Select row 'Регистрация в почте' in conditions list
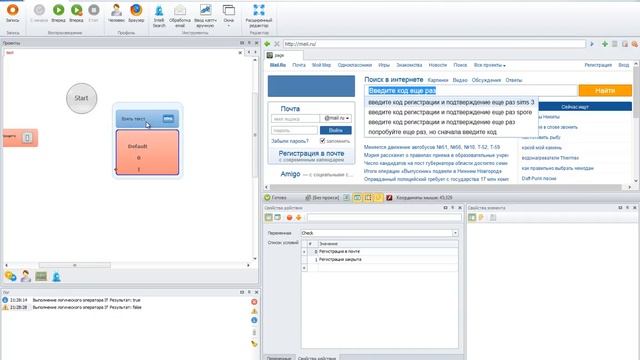 point(380,251)
